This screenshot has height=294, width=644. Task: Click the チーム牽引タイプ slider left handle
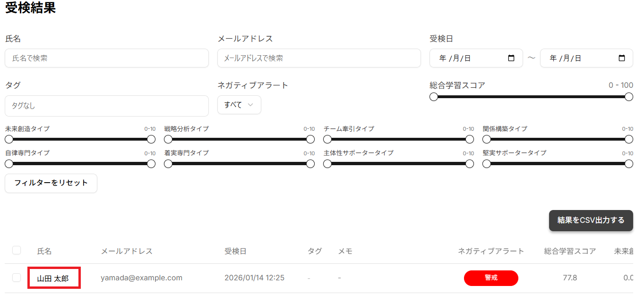[327, 139]
